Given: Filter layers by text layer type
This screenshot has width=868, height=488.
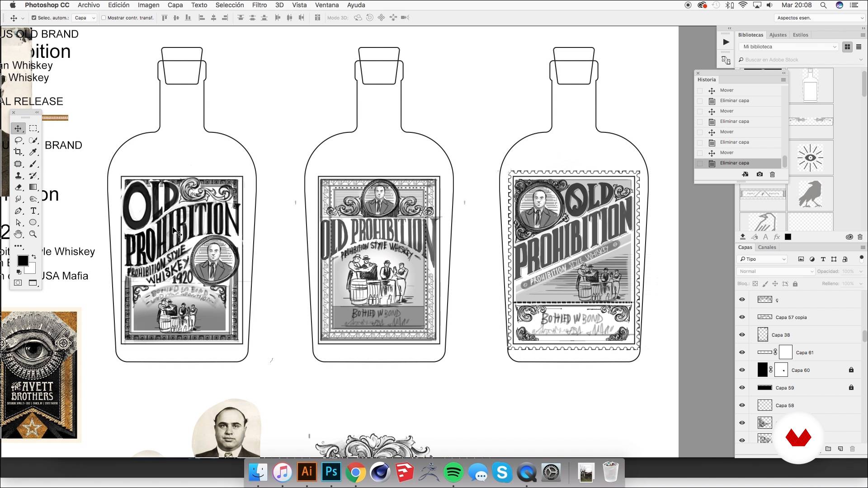Looking at the screenshot, I should click(823, 259).
